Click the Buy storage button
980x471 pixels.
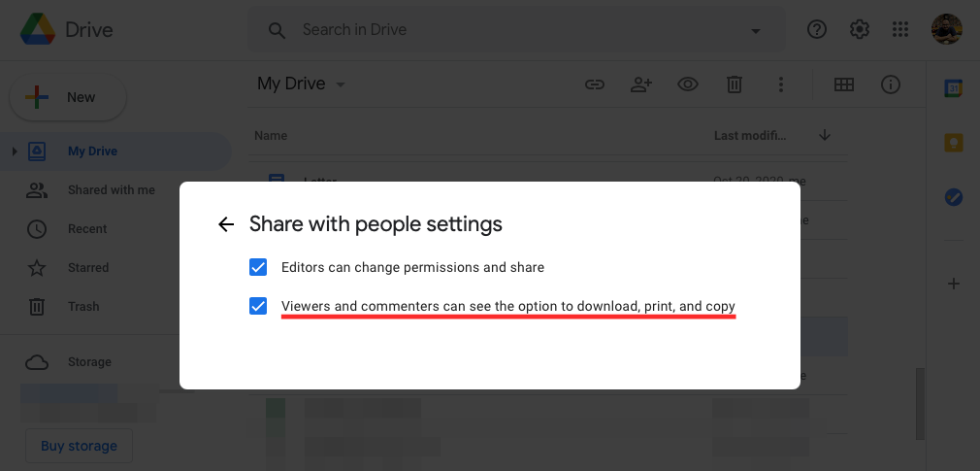(x=79, y=446)
